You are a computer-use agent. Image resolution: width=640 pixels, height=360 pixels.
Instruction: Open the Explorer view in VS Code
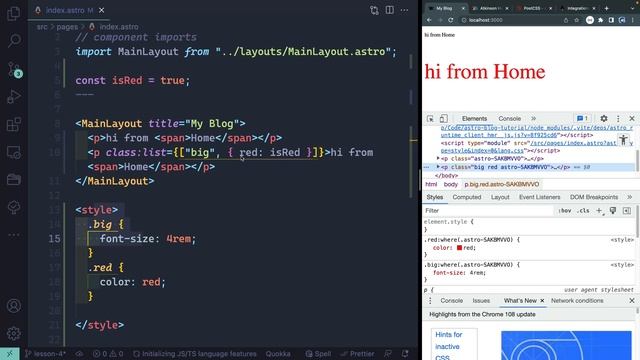[x=13, y=13]
